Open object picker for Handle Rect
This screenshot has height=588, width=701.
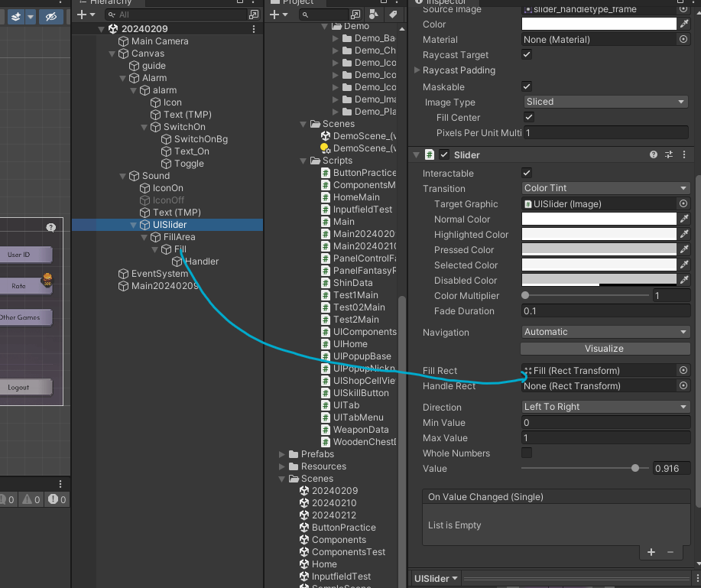683,385
